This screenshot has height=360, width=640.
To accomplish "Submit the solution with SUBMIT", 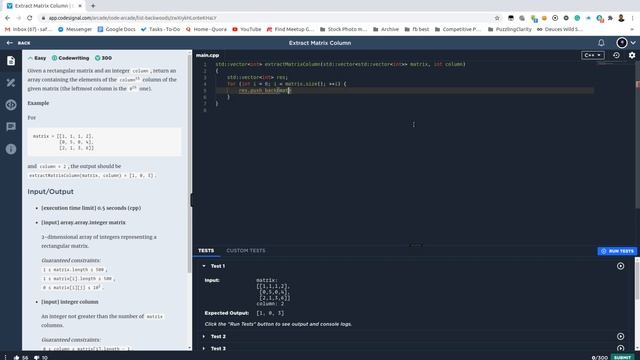I will pos(623,357).
